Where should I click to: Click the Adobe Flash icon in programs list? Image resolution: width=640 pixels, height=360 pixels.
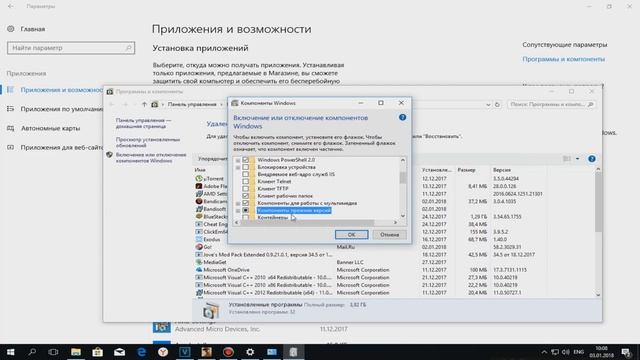pos(199,186)
